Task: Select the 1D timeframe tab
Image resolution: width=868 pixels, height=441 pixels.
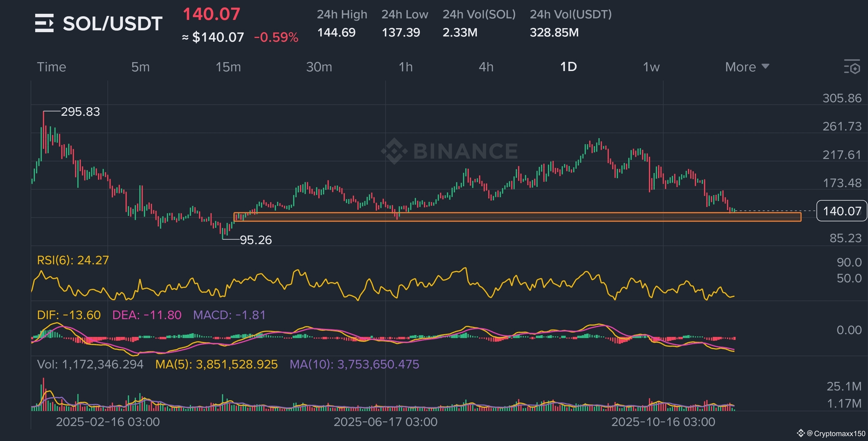Action: (568, 67)
